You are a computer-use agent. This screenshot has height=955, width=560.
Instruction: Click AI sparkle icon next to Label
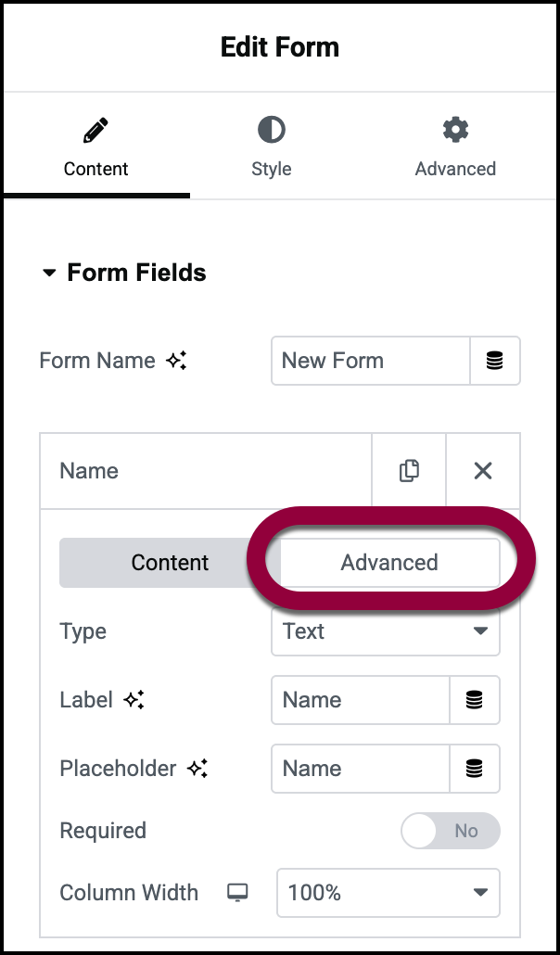click(x=134, y=700)
